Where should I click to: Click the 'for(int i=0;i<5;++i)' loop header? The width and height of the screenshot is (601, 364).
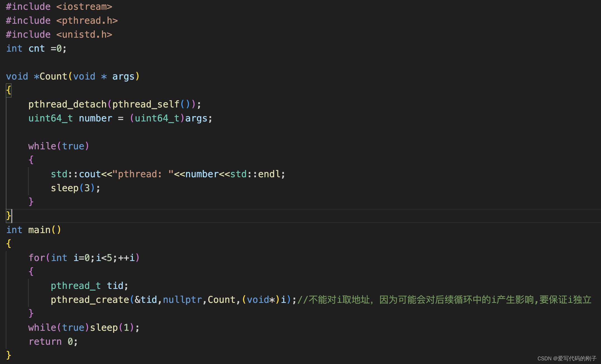[x=84, y=258]
